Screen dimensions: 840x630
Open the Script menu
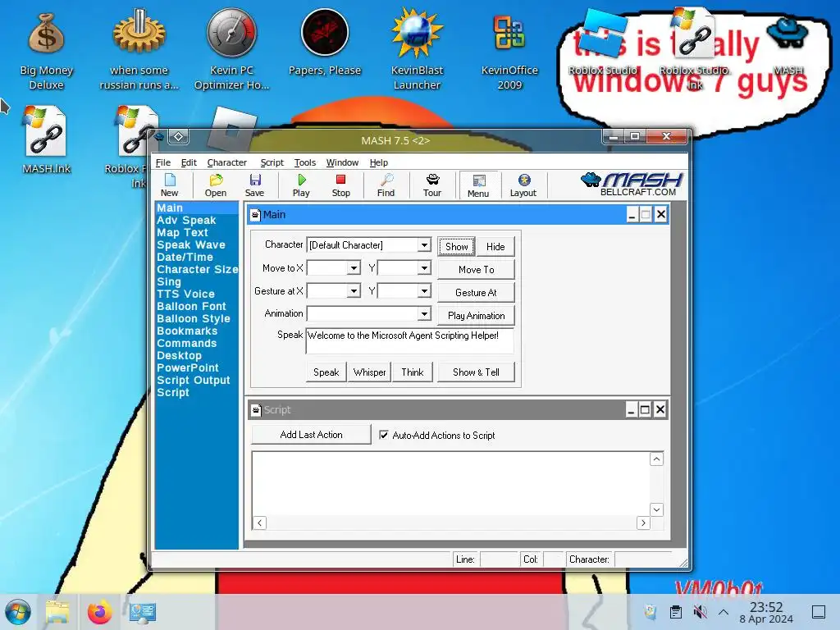pyautogui.click(x=272, y=162)
